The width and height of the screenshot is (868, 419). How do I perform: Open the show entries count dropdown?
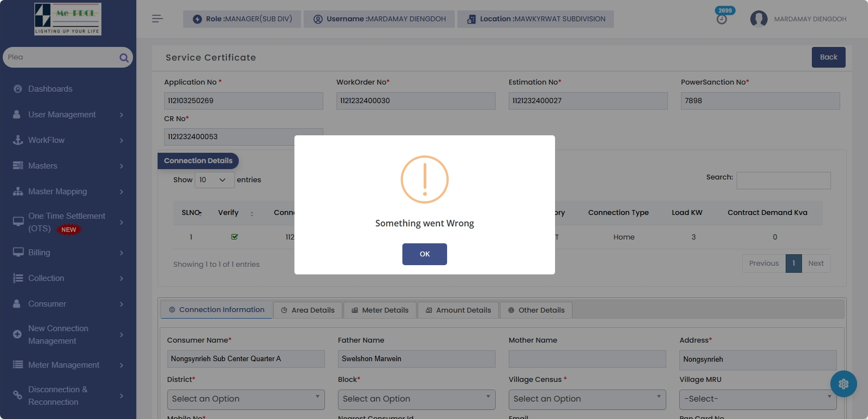click(x=214, y=180)
